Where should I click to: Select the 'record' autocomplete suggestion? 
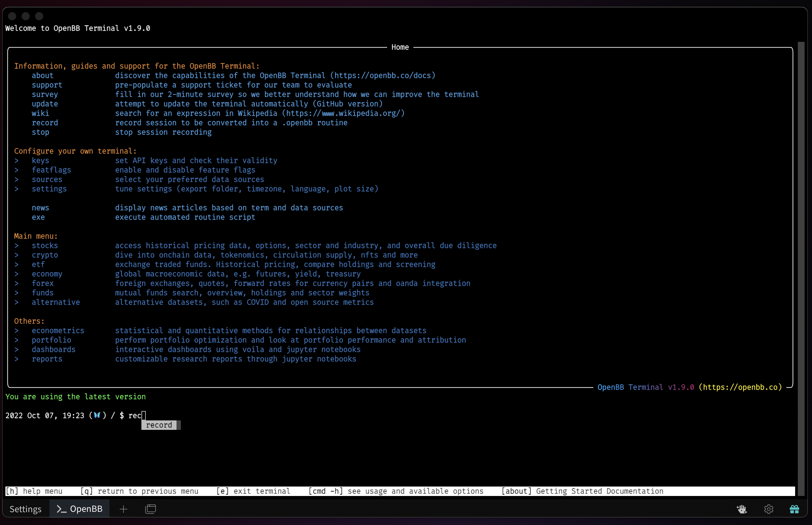159,425
